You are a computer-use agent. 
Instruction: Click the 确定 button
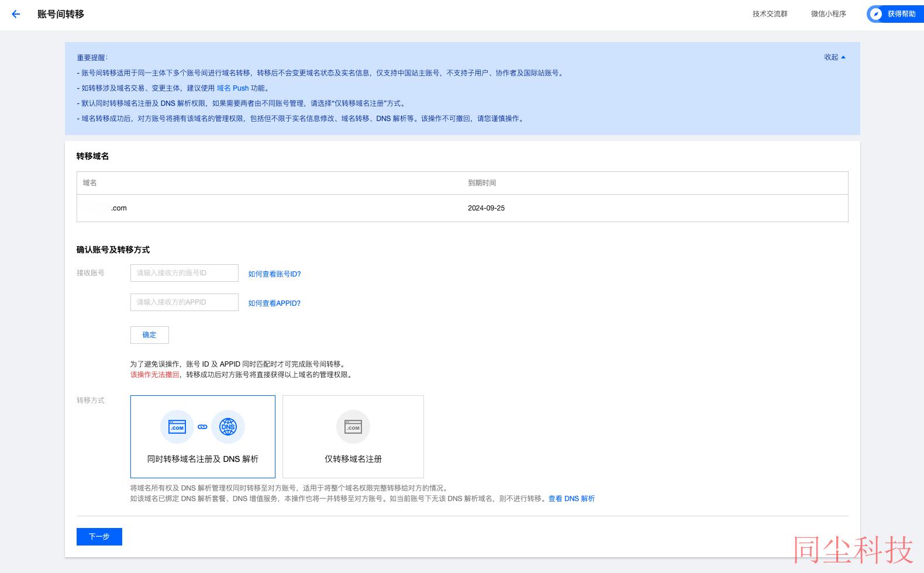(x=150, y=335)
